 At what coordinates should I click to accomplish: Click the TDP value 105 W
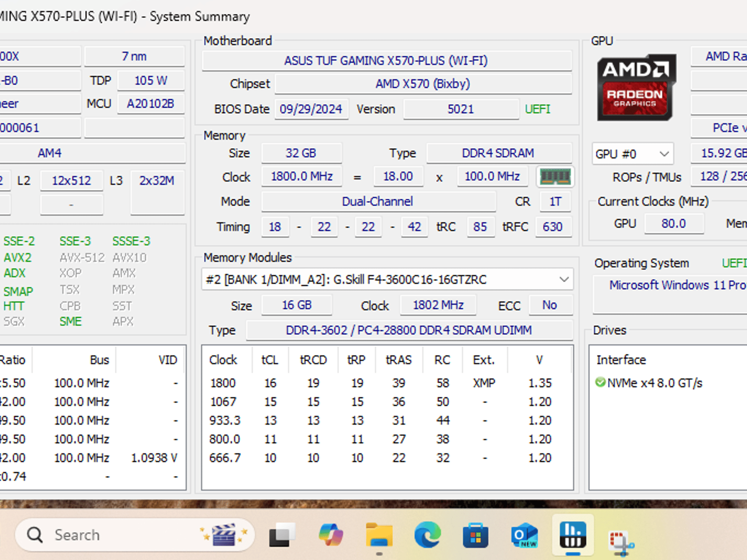pos(151,80)
